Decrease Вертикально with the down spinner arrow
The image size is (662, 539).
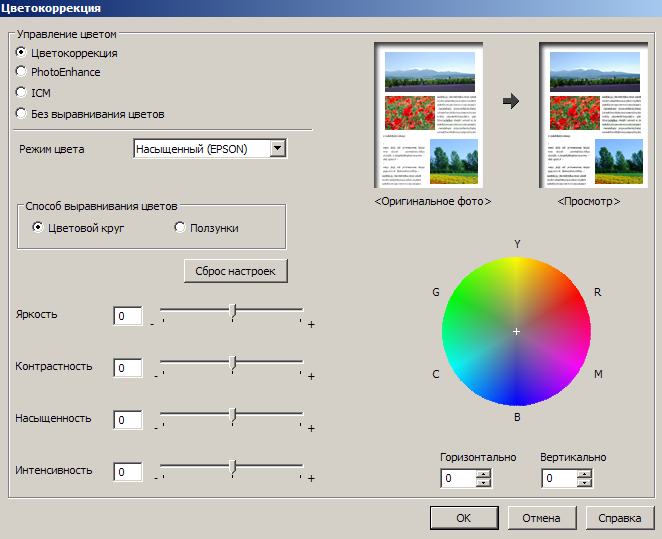pyautogui.click(x=585, y=483)
